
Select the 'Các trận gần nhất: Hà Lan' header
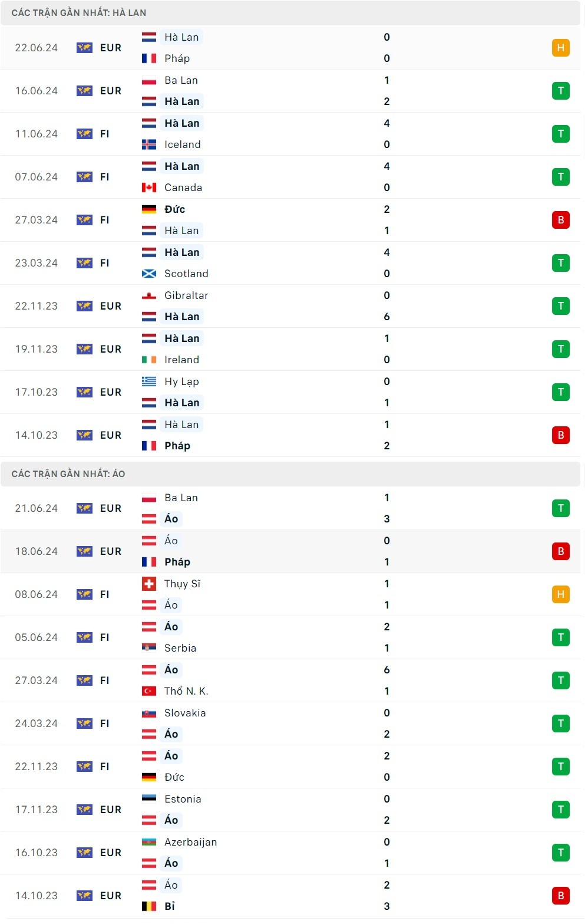79,12
